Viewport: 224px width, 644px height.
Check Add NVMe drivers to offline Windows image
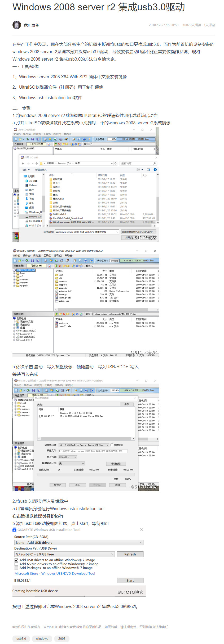(x=16, y=564)
